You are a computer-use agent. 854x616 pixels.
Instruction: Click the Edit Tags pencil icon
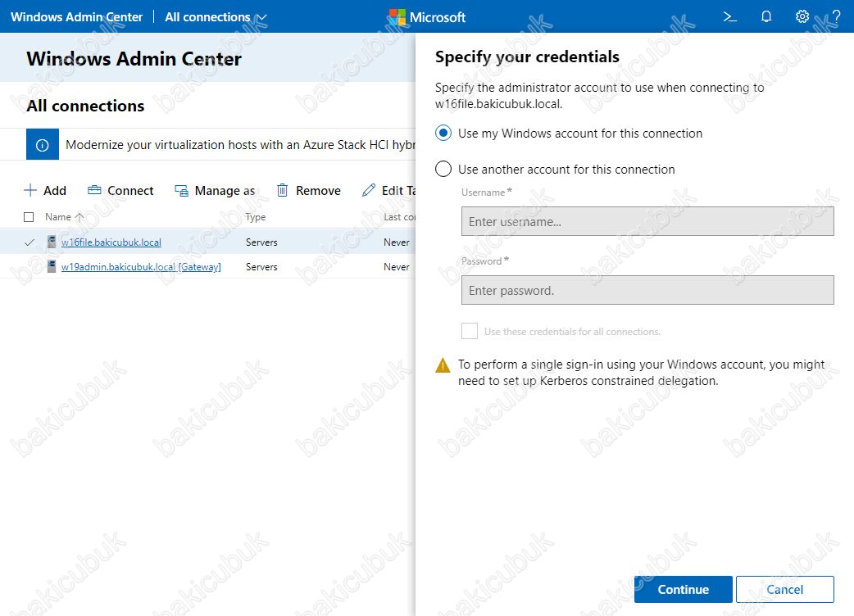coord(369,191)
